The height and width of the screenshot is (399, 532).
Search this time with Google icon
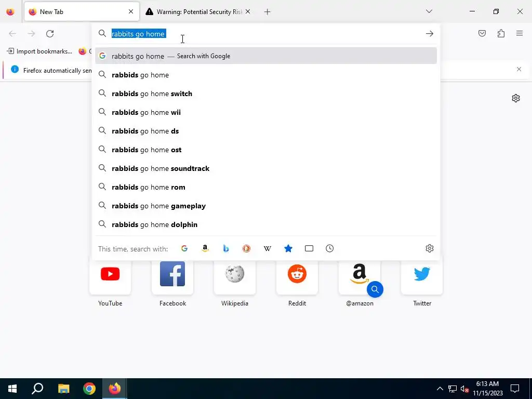(x=184, y=248)
